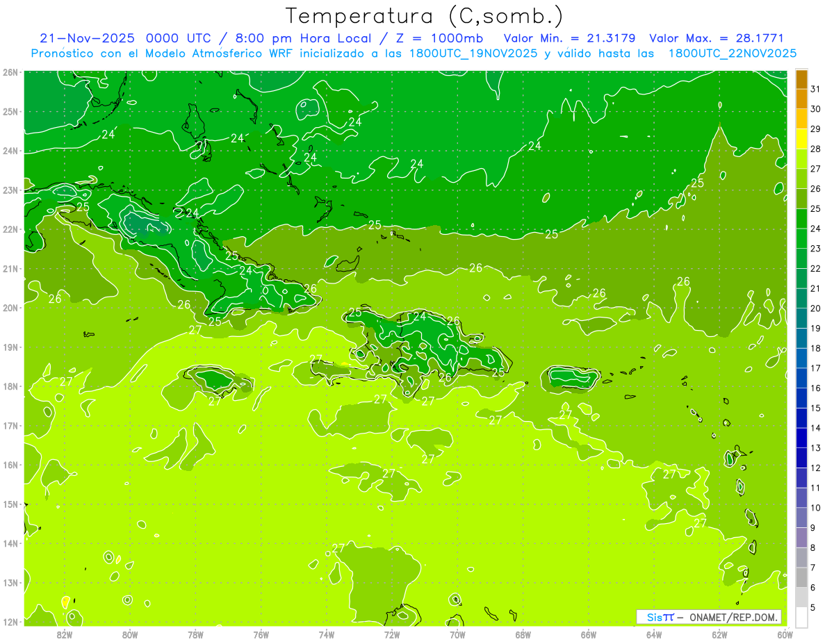Select the '30' color scale label
This screenshot has height=644, width=834.
point(815,109)
